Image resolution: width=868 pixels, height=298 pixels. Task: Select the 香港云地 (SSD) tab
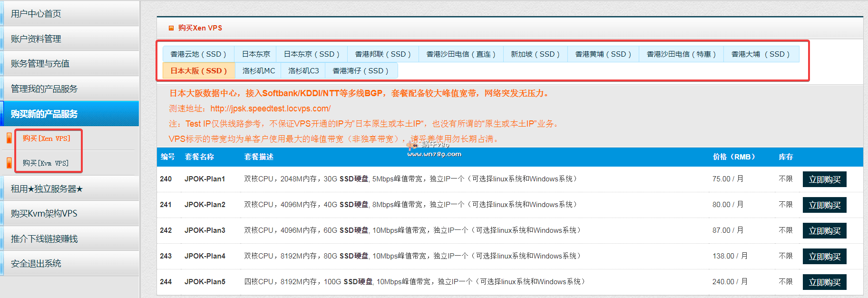pos(198,54)
